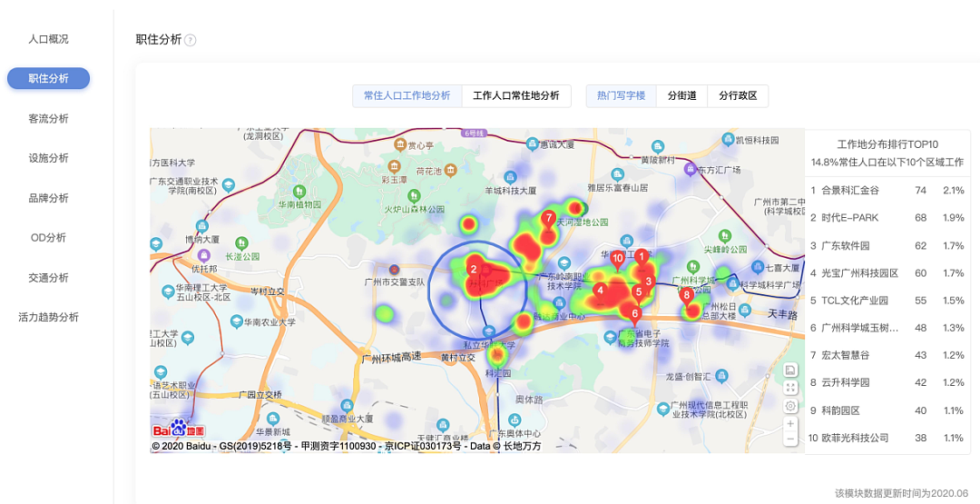This screenshot has width=980, height=504.
Task: Open the help icon beside 职住分析 title
Action: (x=190, y=40)
